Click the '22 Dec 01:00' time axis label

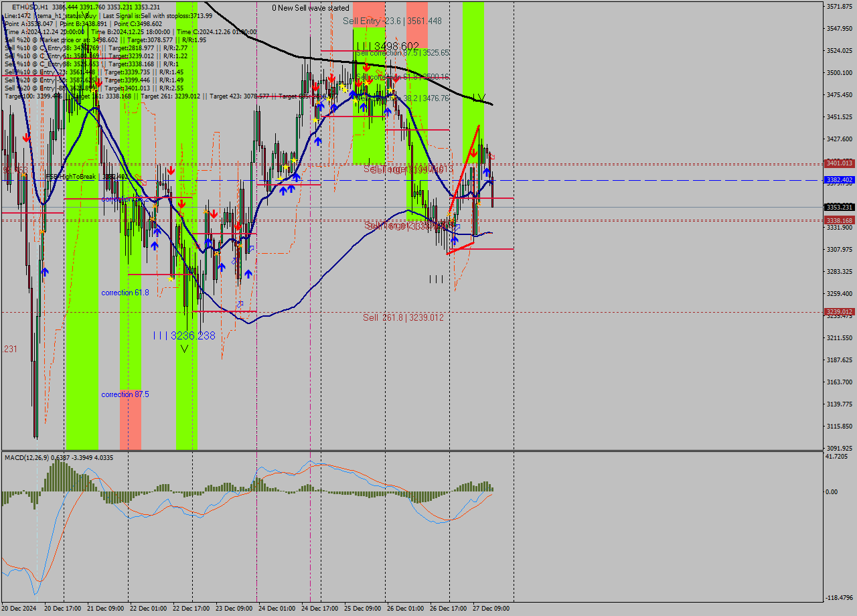click(x=148, y=609)
